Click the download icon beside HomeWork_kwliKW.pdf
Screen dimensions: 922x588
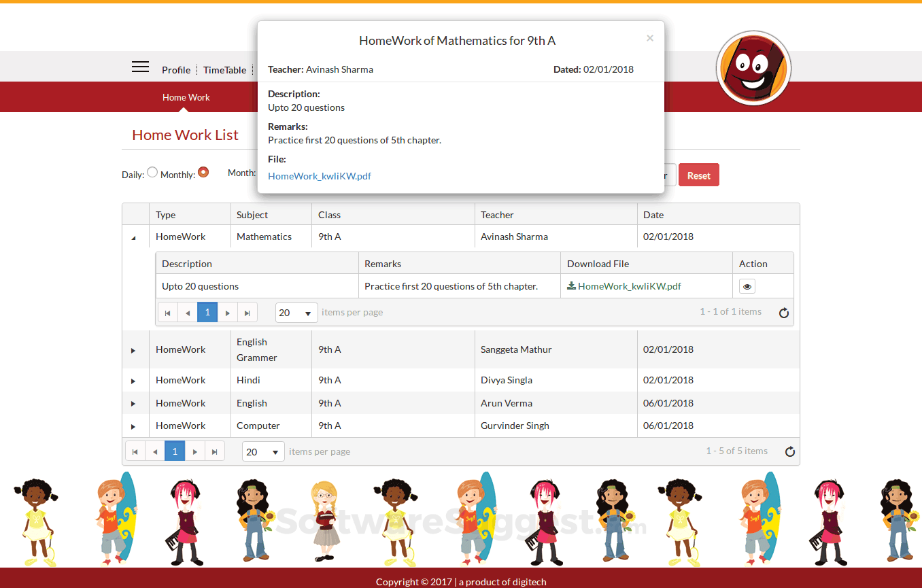(x=571, y=286)
